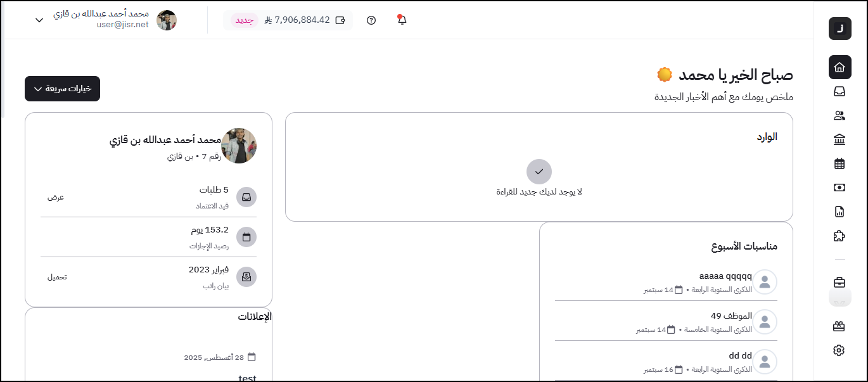The height and width of the screenshot is (382, 868).
Task: Click the notifications bell icon
Action: [x=402, y=20]
